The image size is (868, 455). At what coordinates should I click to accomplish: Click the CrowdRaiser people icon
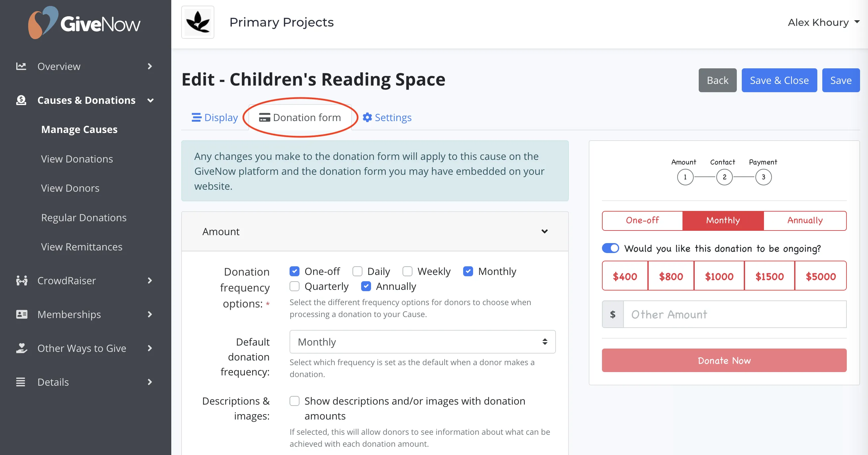(22, 280)
